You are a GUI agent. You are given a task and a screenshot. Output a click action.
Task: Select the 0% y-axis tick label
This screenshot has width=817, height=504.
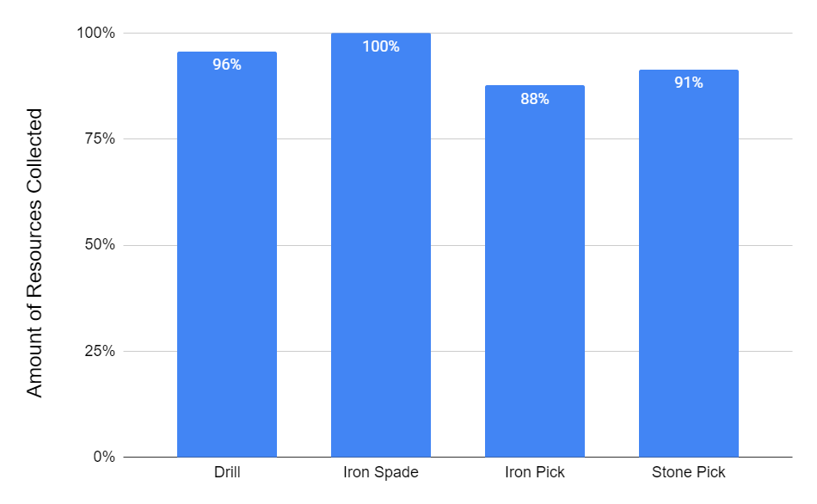(104, 457)
